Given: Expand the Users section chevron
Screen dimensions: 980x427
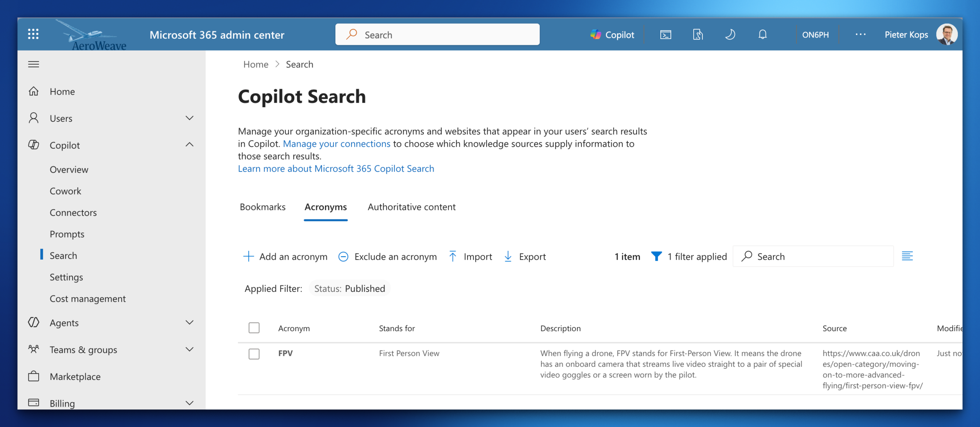Looking at the screenshot, I should [x=189, y=118].
